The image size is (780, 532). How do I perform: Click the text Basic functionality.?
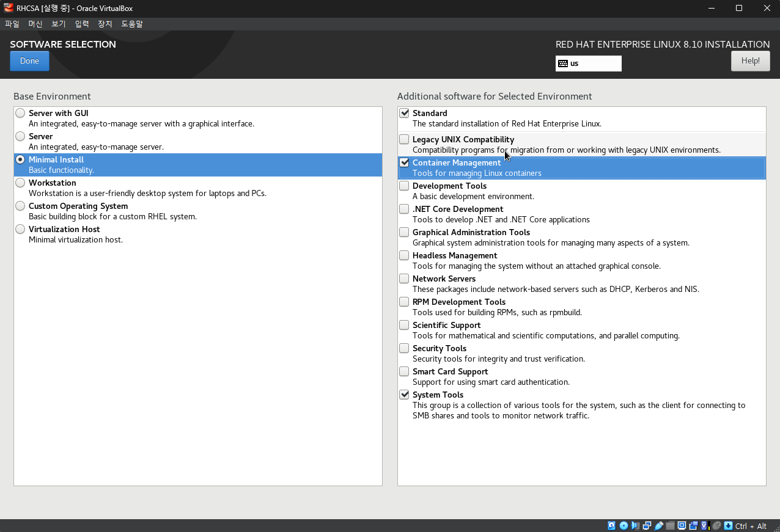[61, 170]
